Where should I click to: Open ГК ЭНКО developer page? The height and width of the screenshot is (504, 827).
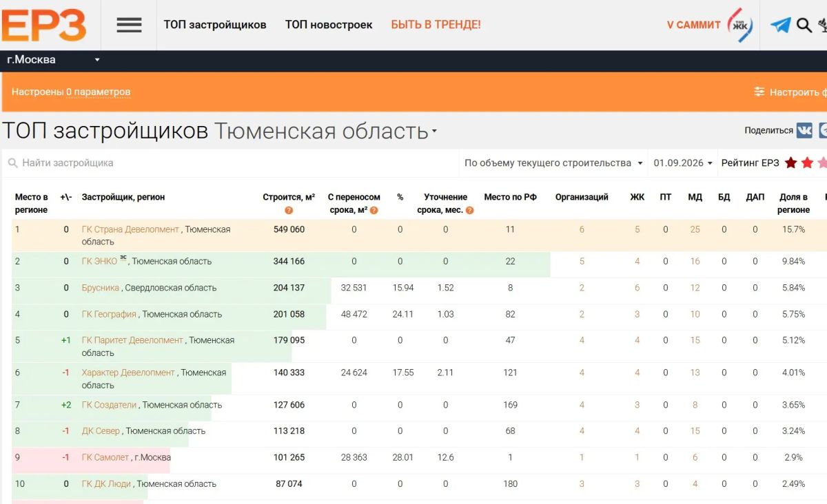99,261
